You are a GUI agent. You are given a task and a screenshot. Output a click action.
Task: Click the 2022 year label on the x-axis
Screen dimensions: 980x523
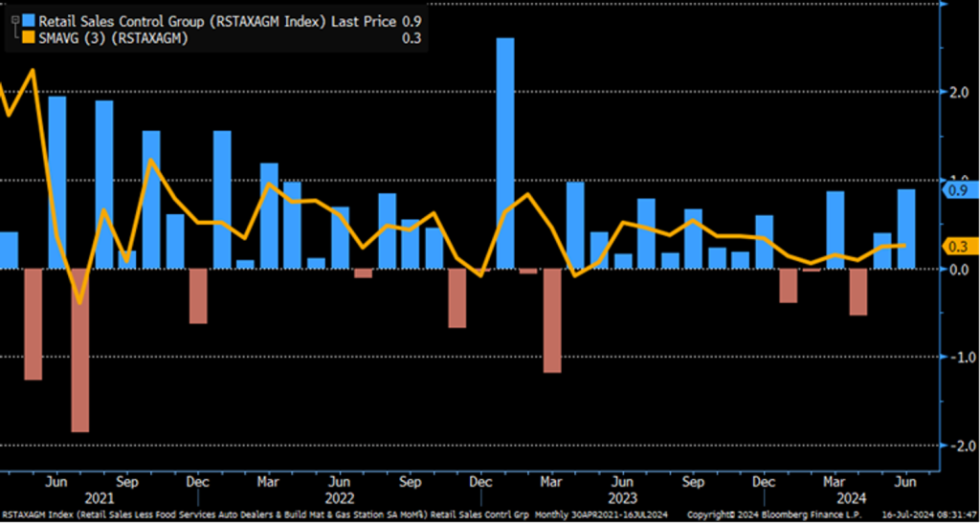pyautogui.click(x=339, y=498)
